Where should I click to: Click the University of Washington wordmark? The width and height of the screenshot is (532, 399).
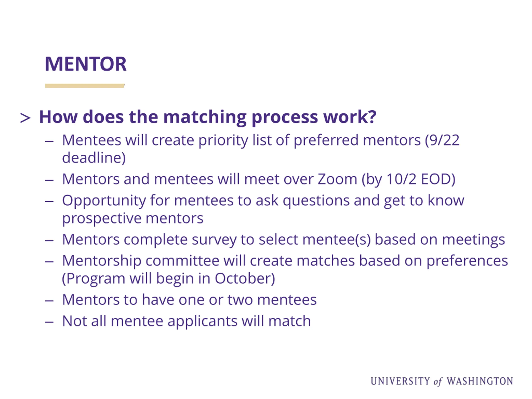[x=442, y=382]
